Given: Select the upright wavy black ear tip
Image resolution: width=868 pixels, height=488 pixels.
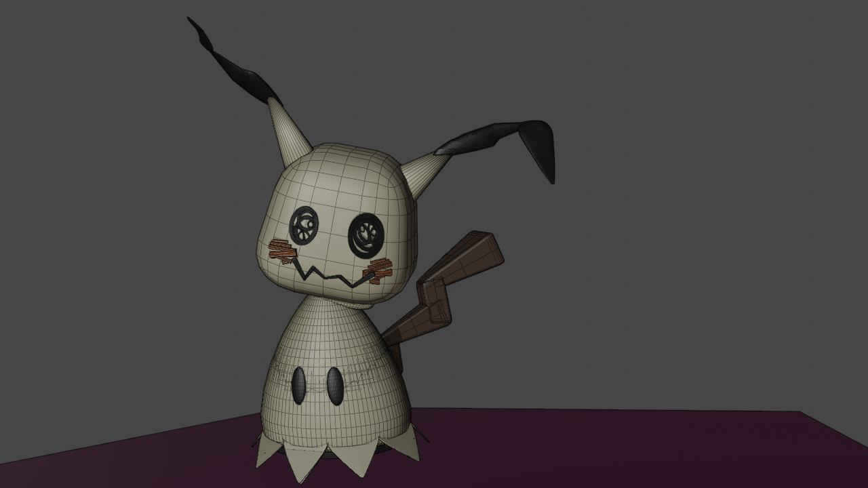Looking at the screenshot, I should coord(234,62).
